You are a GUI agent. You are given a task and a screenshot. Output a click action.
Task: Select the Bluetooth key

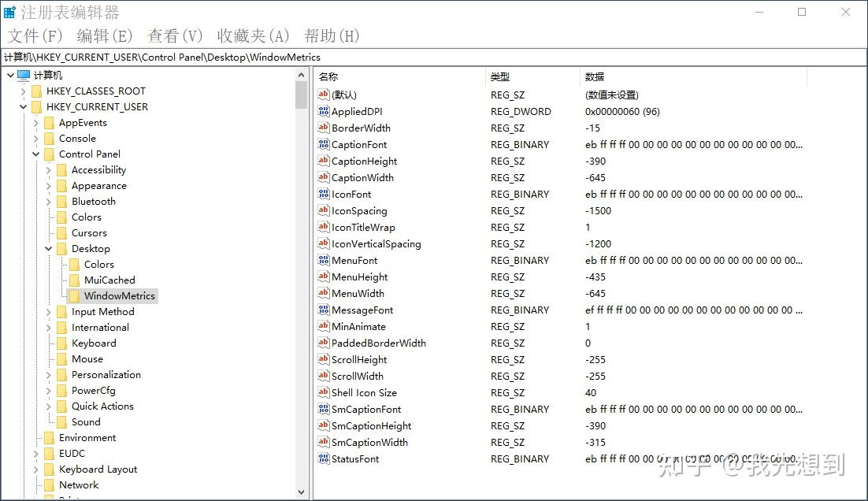94,202
